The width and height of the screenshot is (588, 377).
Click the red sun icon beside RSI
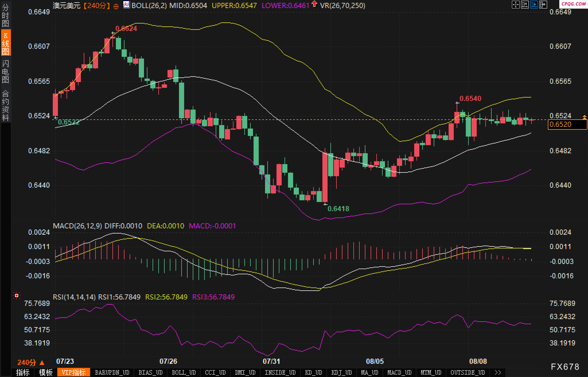pyautogui.click(x=17, y=296)
